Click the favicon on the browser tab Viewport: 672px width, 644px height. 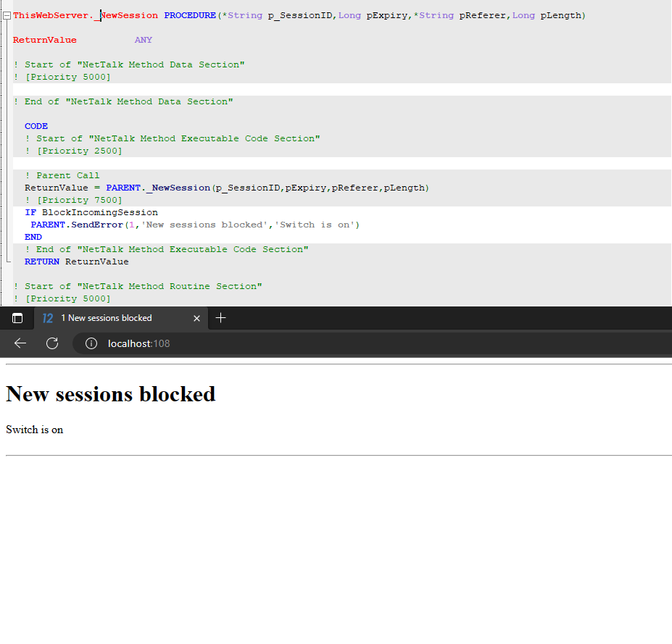tap(48, 318)
